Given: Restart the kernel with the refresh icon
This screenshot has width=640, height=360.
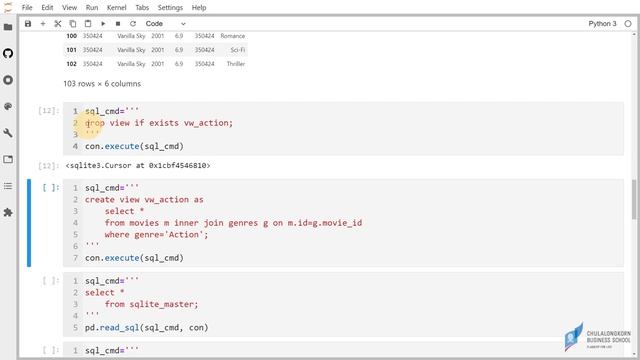Looking at the screenshot, I should coord(133,24).
